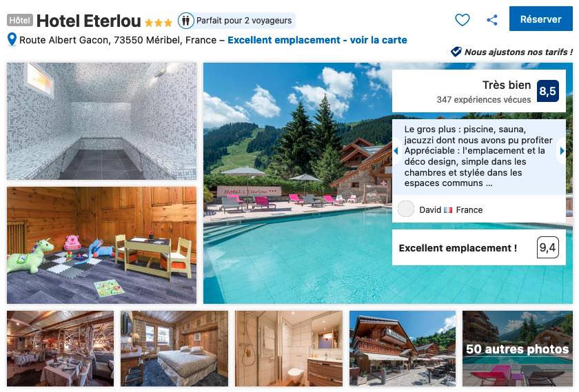Open the bathroom photo thumbnail
Viewport: 579px width, 392px height.
click(289, 349)
